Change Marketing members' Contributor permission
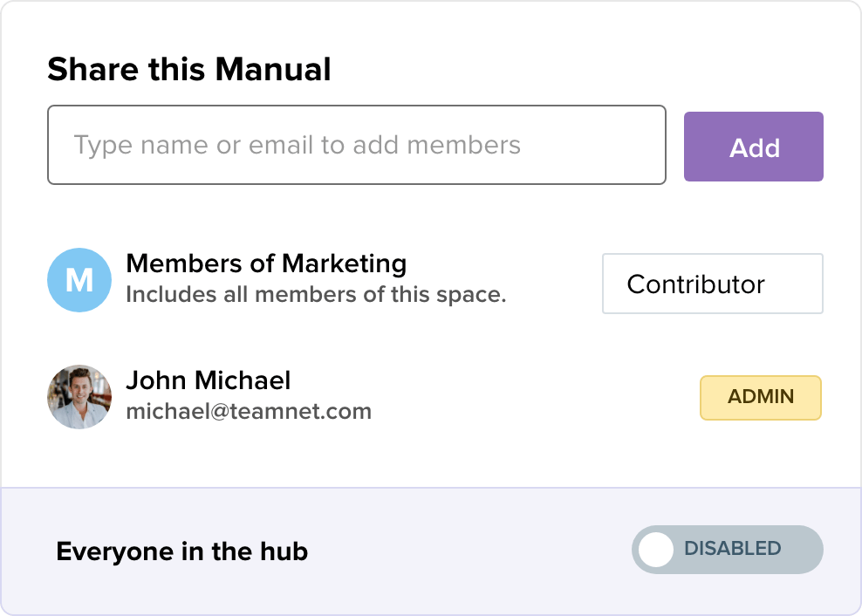The image size is (862, 616). coord(712,284)
